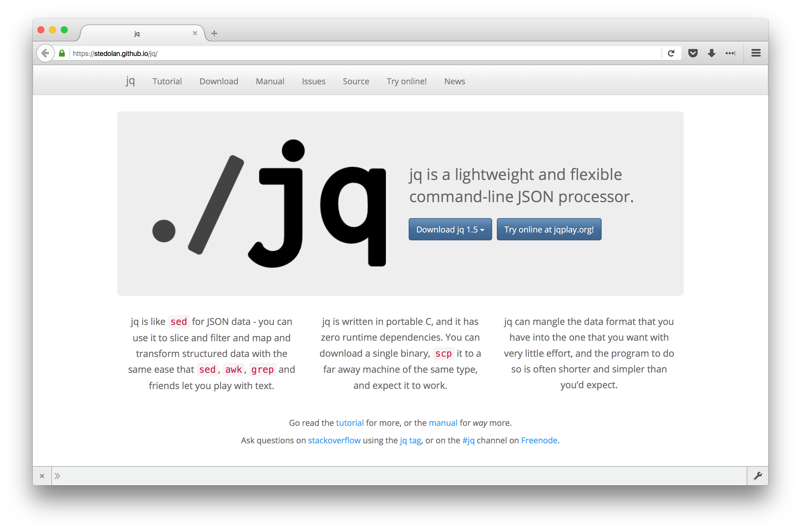
Task: Click the green padlock security icon
Action: [62, 53]
